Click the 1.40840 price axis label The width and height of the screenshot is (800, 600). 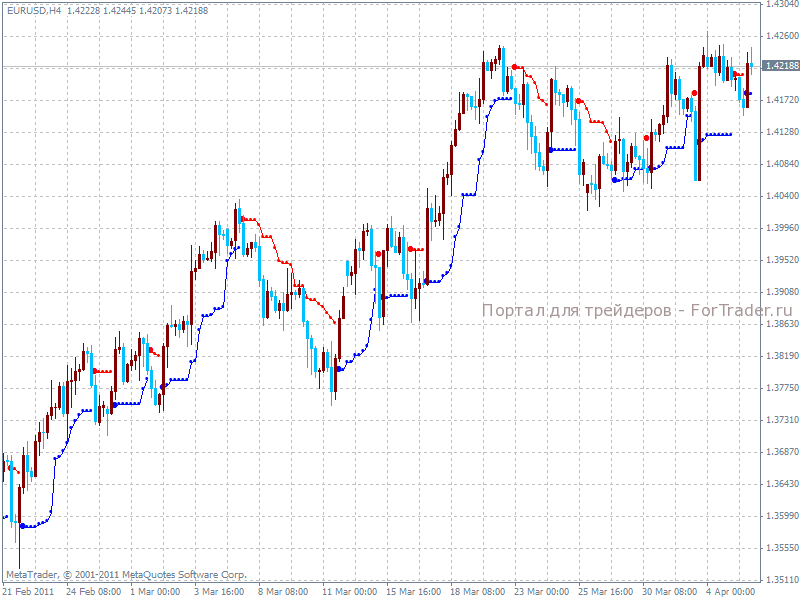[782, 164]
